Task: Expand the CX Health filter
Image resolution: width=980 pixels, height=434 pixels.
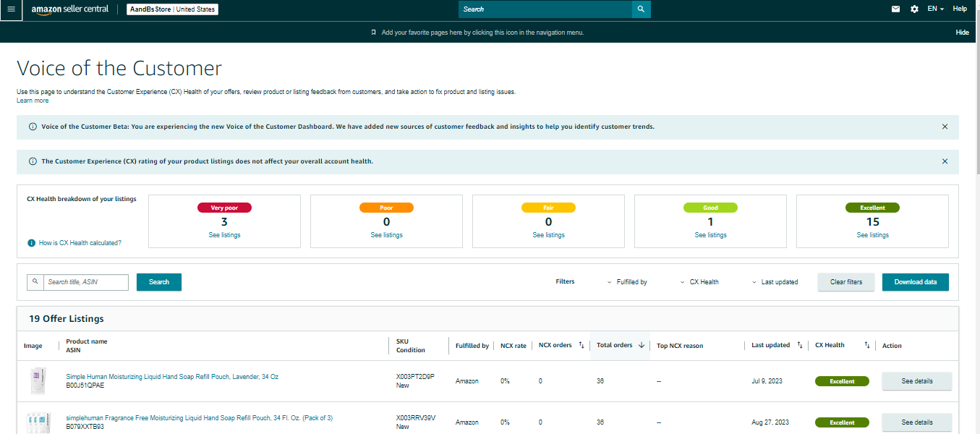Action: pos(699,282)
